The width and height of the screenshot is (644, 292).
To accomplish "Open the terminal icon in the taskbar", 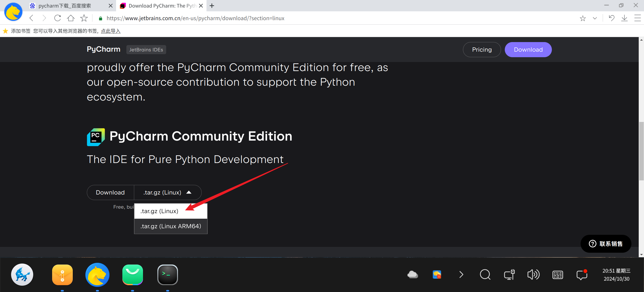I will (168, 275).
